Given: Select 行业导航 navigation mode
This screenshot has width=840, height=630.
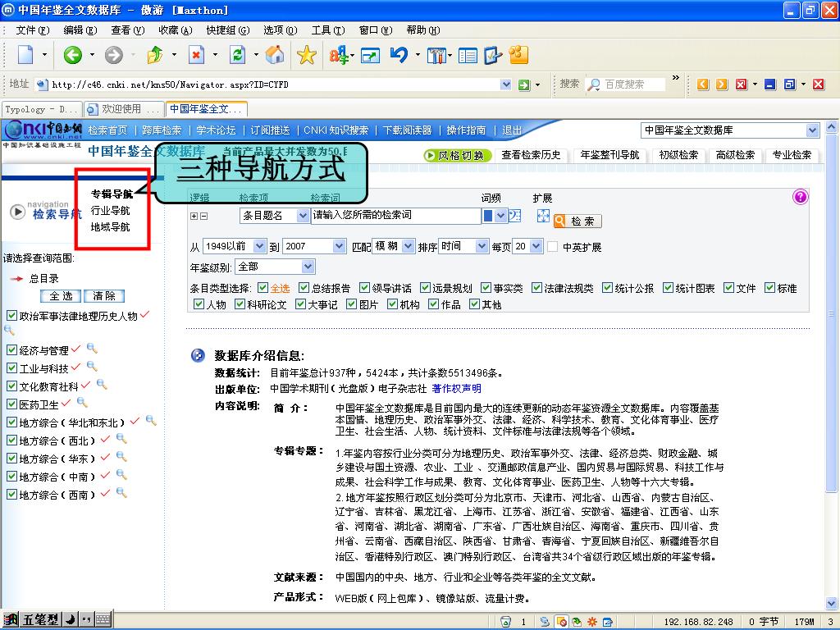Looking at the screenshot, I should 111,211.
